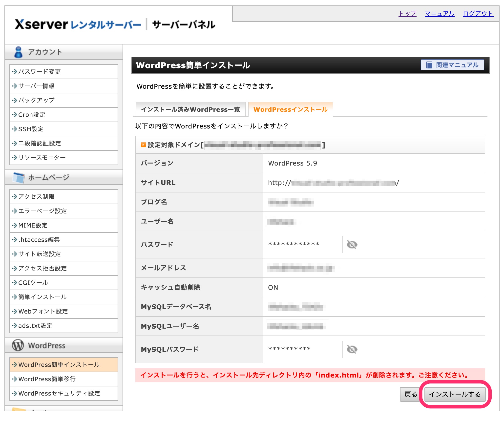Click the WordPress logo icon in sidebar

coord(18,345)
